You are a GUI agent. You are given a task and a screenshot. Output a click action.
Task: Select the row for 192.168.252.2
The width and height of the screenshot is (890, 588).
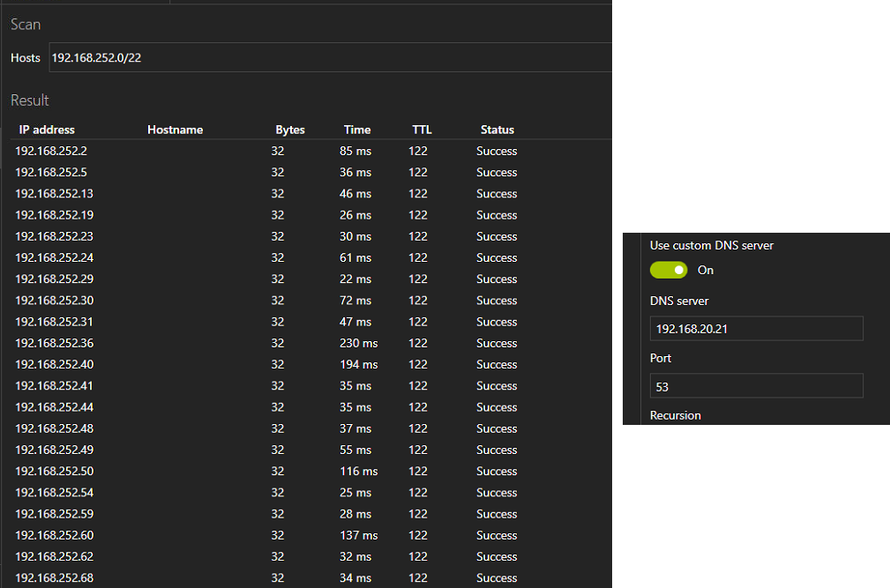pos(310,151)
